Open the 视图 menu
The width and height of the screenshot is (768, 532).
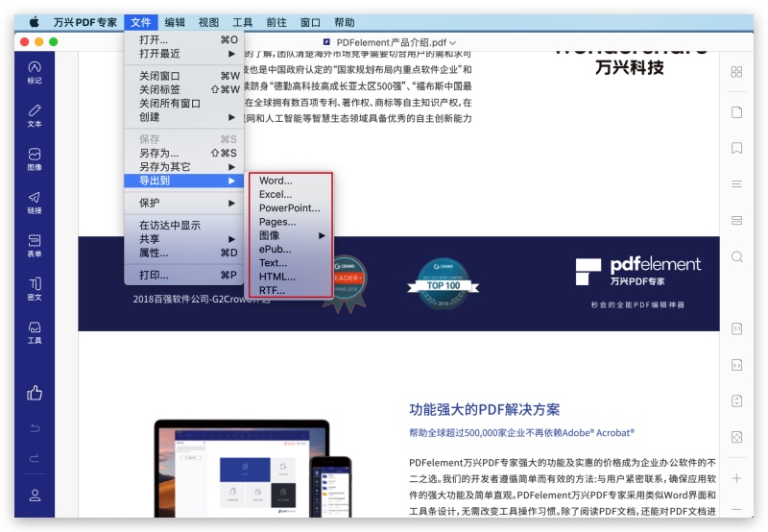point(208,22)
